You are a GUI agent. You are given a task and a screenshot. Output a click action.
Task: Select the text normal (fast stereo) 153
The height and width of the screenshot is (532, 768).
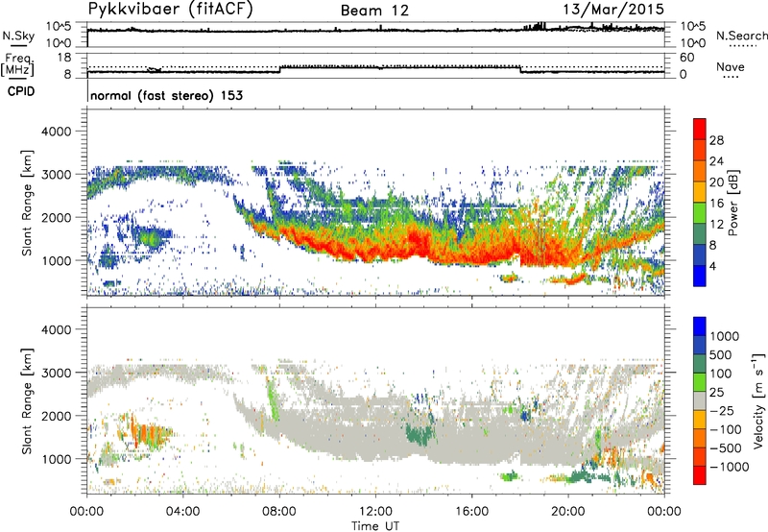click(x=166, y=95)
